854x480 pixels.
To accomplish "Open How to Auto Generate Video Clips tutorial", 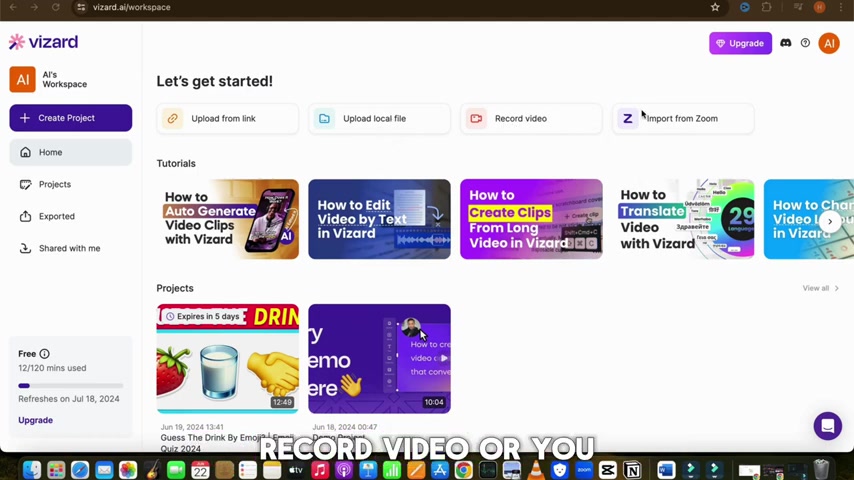I will [228, 219].
